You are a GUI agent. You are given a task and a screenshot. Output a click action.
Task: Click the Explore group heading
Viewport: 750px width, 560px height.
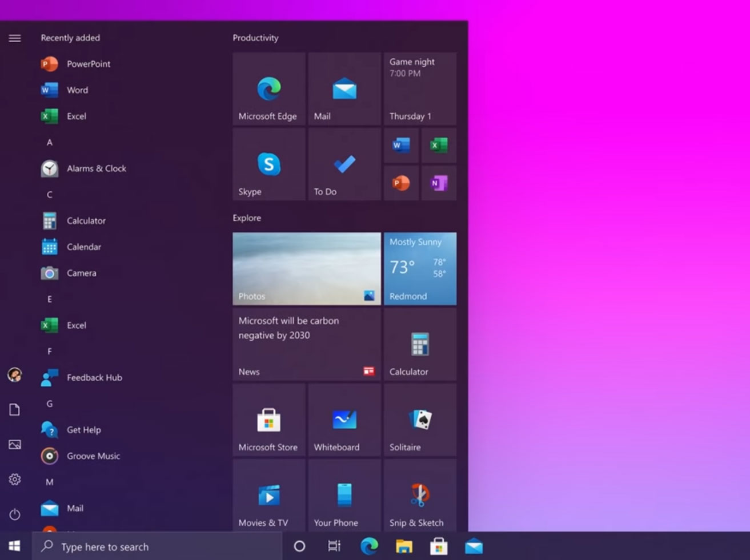tap(247, 218)
